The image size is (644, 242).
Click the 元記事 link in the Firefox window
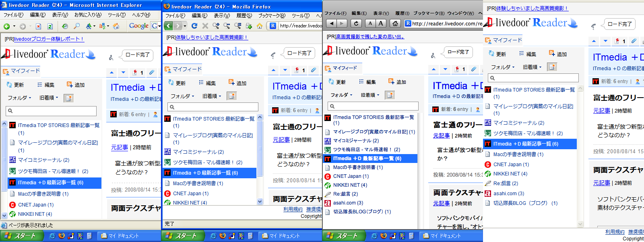(281, 140)
